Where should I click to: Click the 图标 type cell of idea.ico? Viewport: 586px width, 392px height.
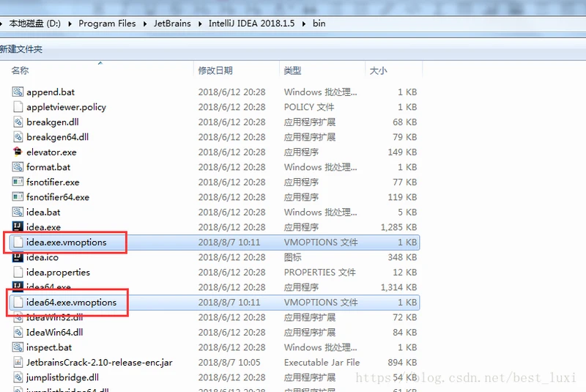pos(292,257)
